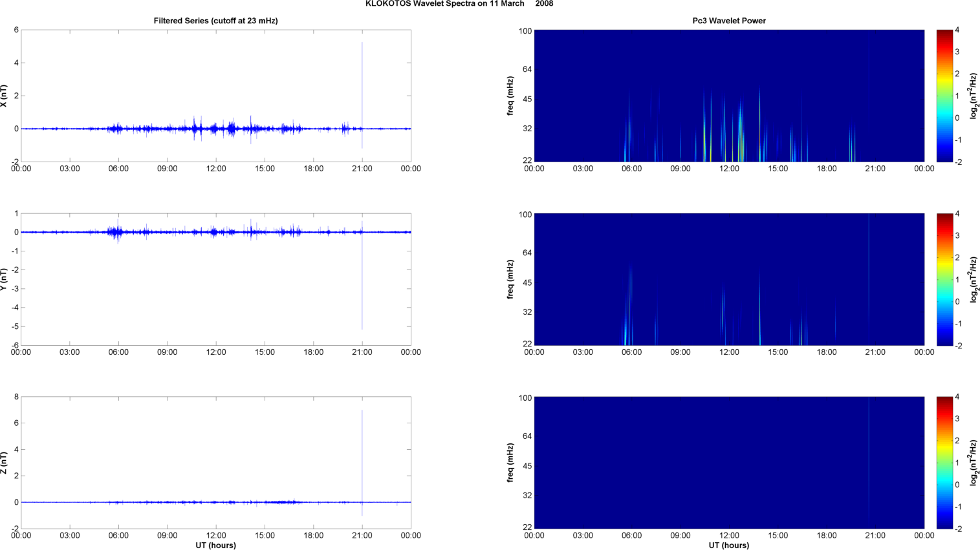Click the bottom wavelet plot's colorbar
This screenshot has width=980, height=550.
(x=944, y=463)
